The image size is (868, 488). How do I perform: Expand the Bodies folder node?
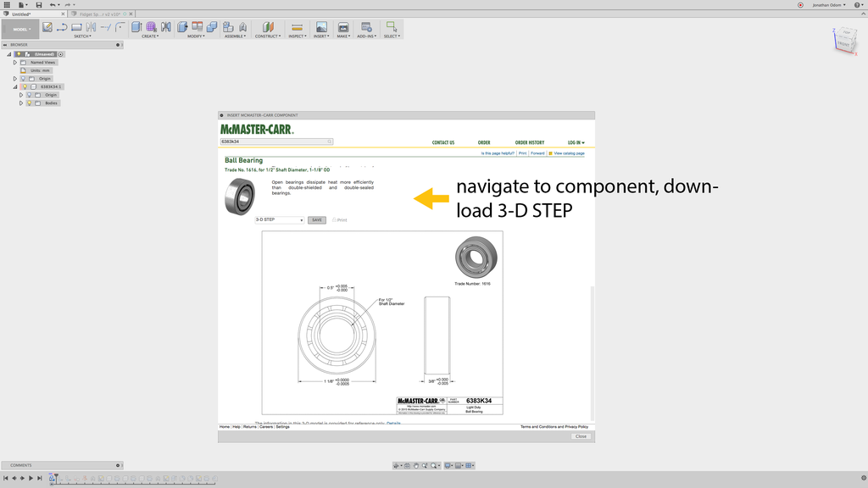21,103
